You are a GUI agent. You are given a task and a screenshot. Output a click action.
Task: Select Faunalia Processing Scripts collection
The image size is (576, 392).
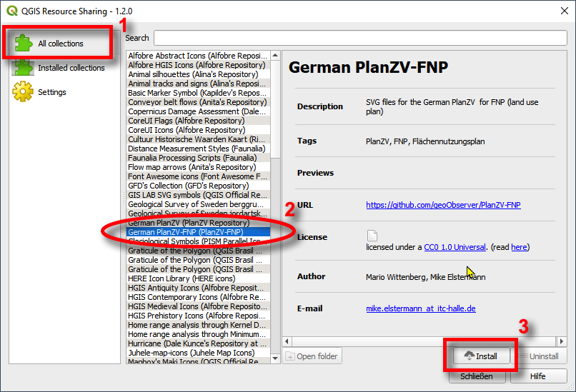[x=199, y=158]
